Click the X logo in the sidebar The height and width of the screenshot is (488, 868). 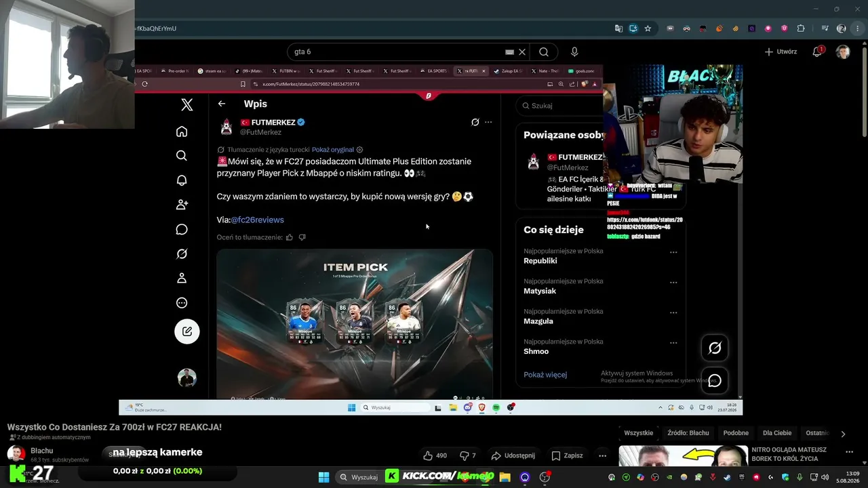(187, 104)
